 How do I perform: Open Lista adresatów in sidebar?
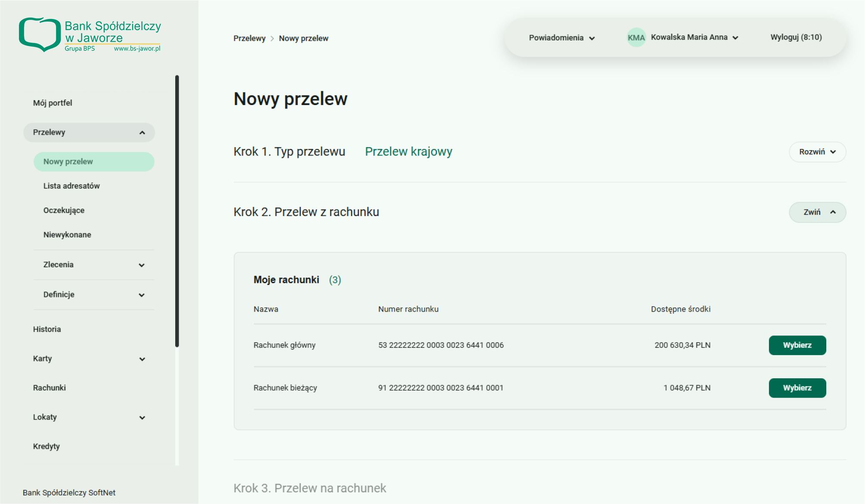[x=71, y=186]
